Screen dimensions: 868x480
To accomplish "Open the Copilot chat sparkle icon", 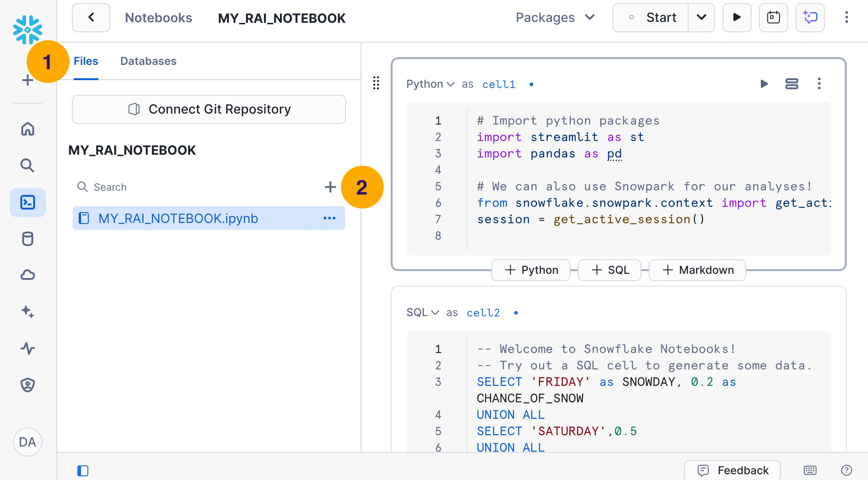I will coord(810,18).
